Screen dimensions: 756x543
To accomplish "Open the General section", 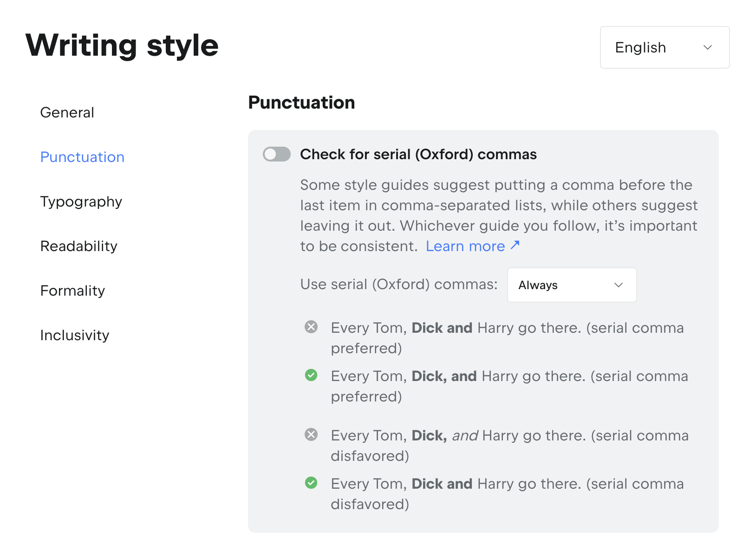I will [x=67, y=112].
